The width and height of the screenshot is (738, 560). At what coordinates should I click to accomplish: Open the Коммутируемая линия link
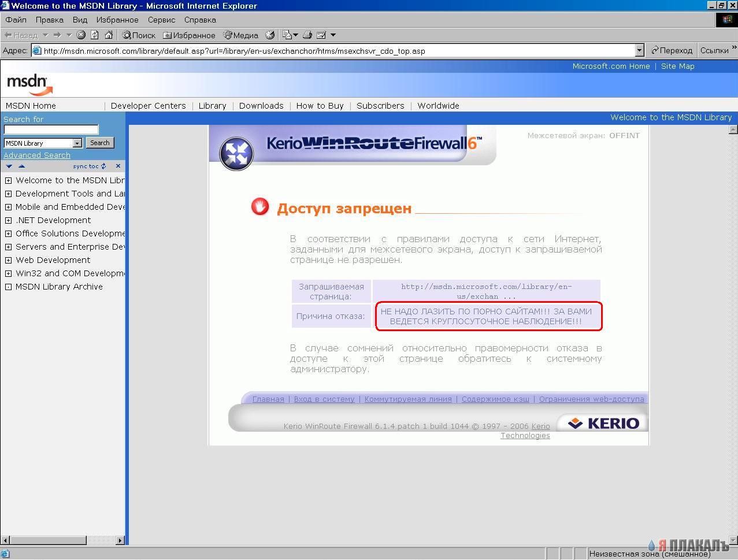[x=408, y=399]
